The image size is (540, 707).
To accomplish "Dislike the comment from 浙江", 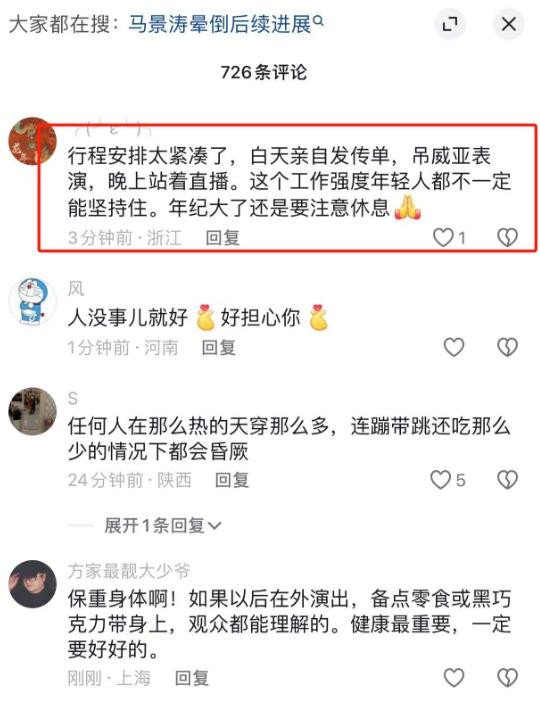I will point(508,237).
